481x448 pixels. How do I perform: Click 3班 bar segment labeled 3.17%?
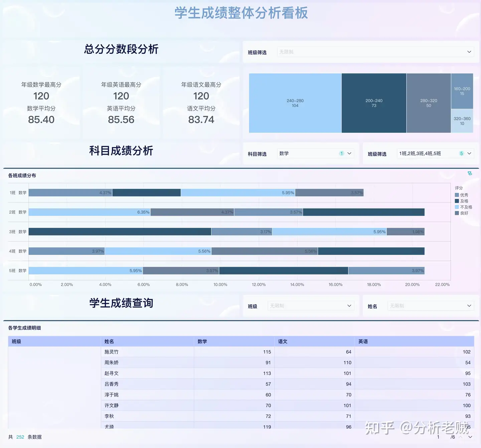(242, 232)
